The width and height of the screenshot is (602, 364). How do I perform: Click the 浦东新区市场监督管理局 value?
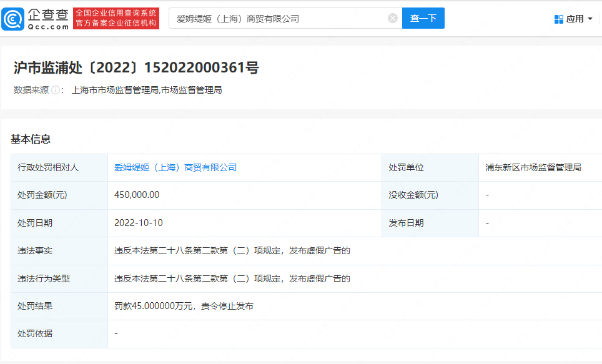[533, 167]
